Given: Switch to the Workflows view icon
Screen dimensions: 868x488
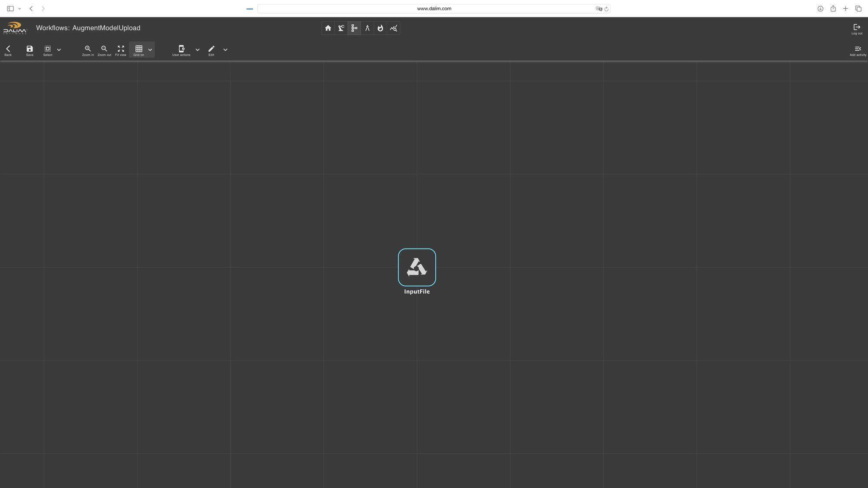Looking at the screenshot, I should [x=354, y=28].
